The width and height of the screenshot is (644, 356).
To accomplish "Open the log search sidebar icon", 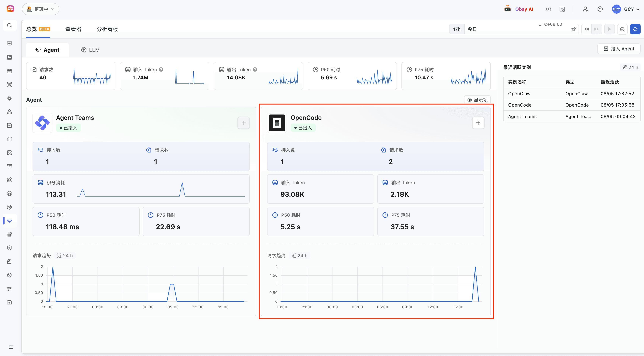I will click(x=9, y=152).
